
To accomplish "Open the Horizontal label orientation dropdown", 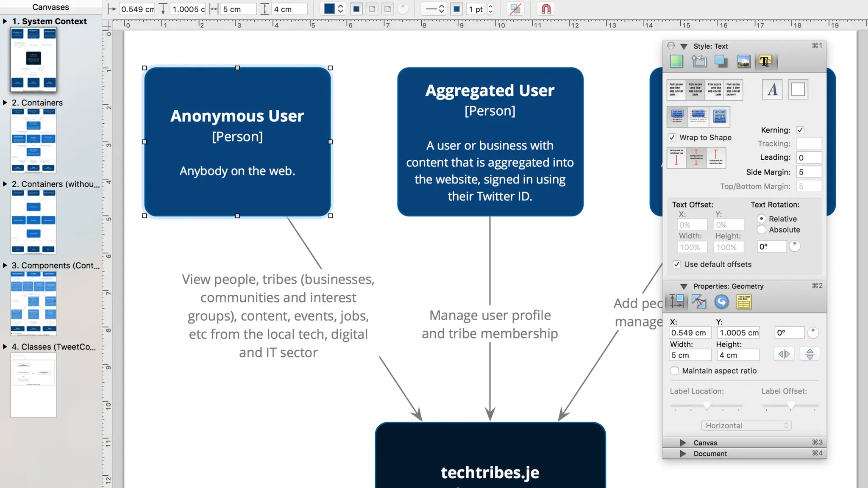I will [x=746, y=425].
